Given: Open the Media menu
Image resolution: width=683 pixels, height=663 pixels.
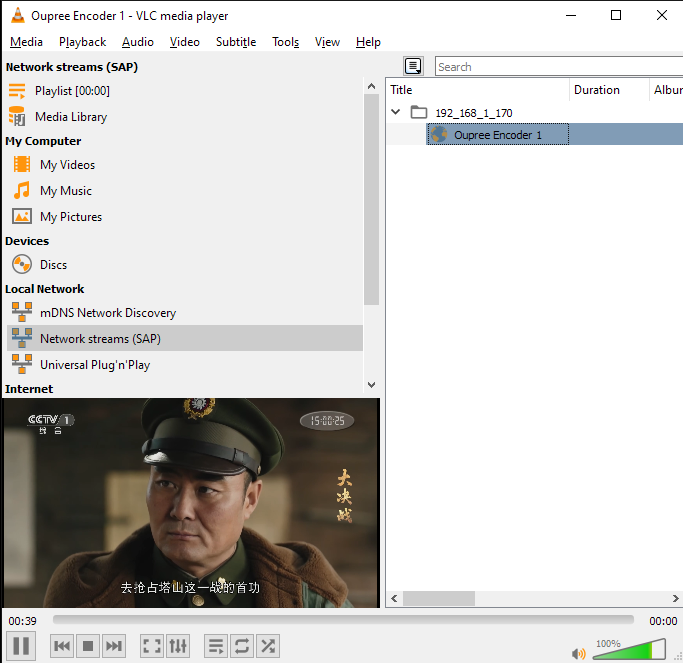Looking at the screenshot, I should [27, 42].
